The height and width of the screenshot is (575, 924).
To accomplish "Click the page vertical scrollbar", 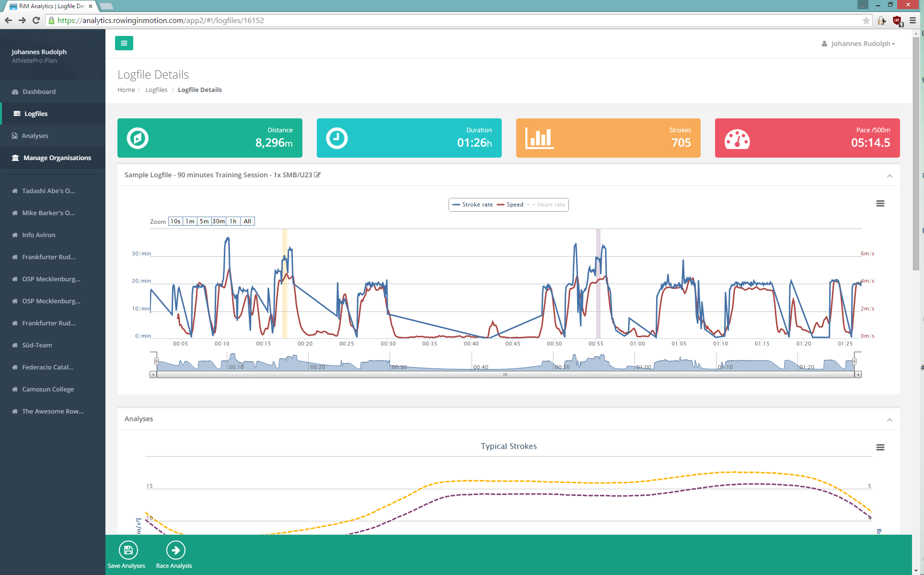I will click(916, 153).
